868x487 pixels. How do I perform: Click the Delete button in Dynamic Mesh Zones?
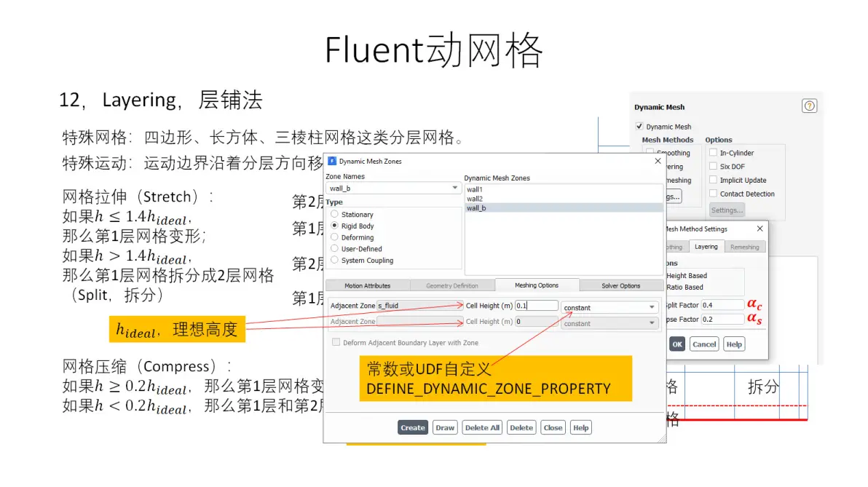tap(521, 428)
